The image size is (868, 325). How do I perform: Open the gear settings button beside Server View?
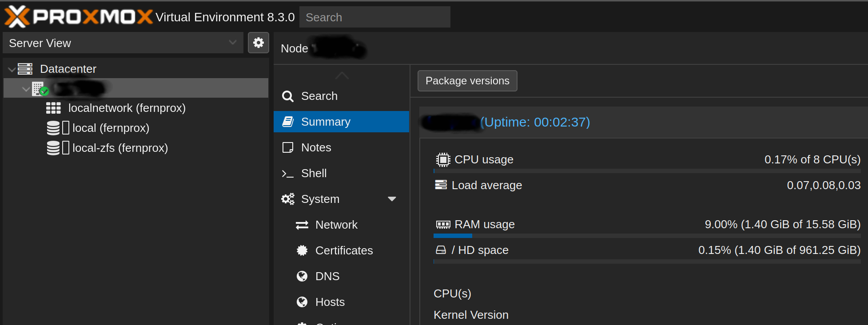point(259,43)
